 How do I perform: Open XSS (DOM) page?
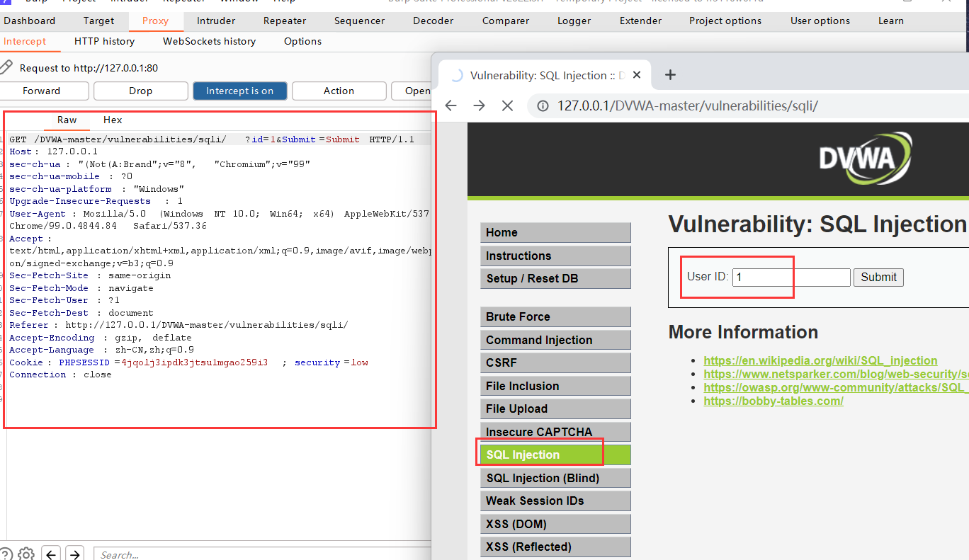(555, 524)
